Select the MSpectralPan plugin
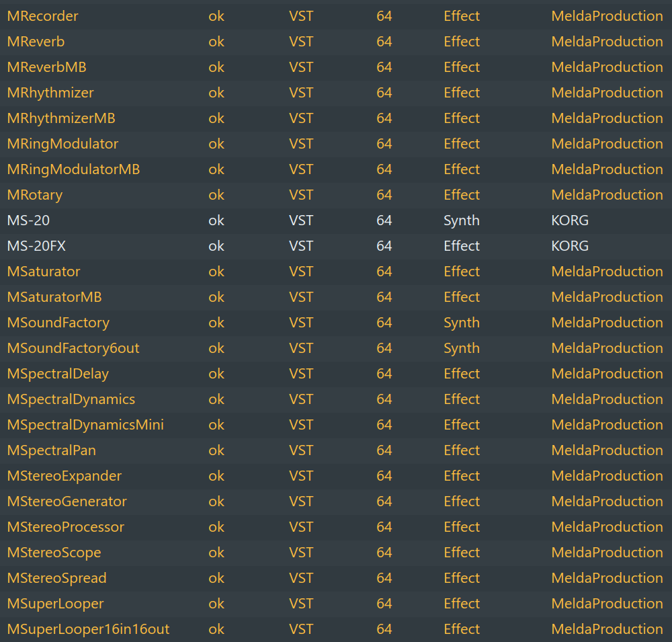The width and height of the screenshot is (672, 642). point(52,450)
